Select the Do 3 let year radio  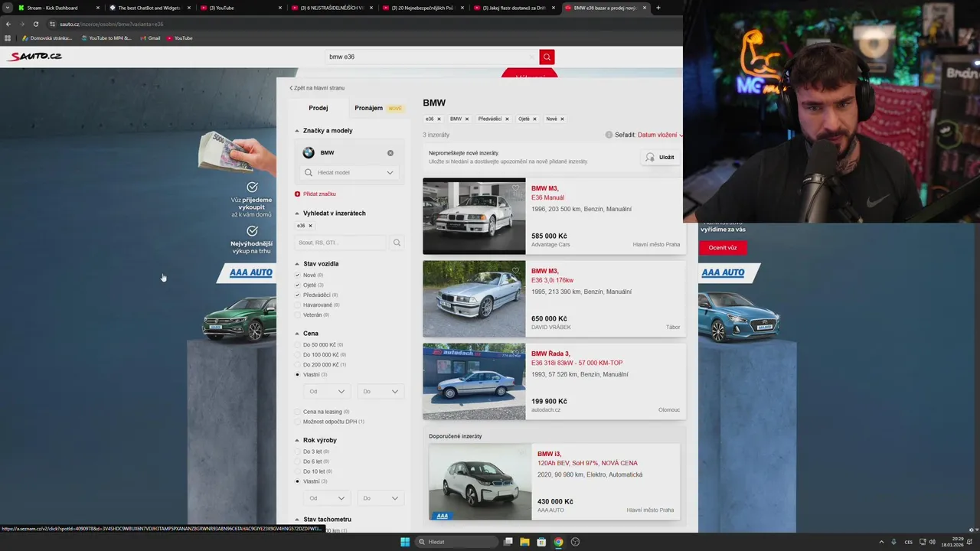298,452
